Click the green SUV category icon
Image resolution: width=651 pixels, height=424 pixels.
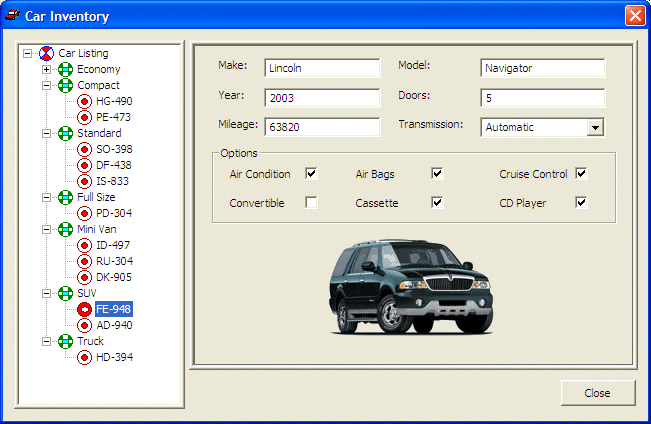65,293
